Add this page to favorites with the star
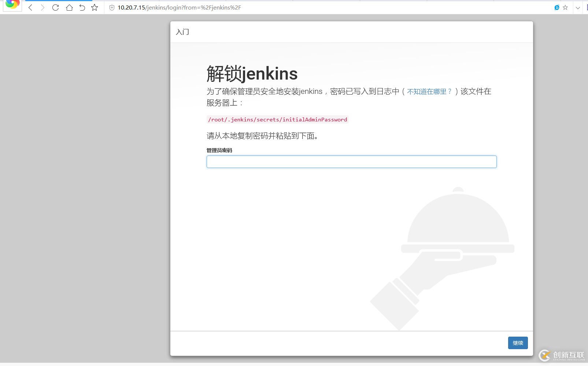588x366 pixels. [565, 7]
